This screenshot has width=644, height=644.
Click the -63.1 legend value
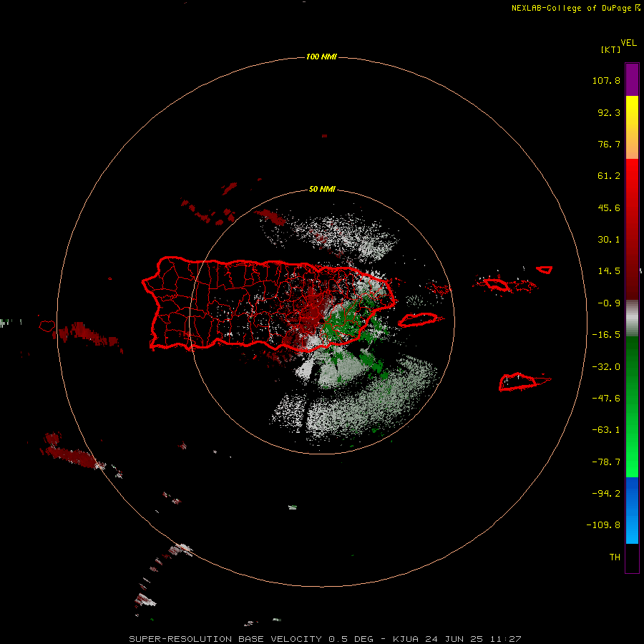coord(606,430)
